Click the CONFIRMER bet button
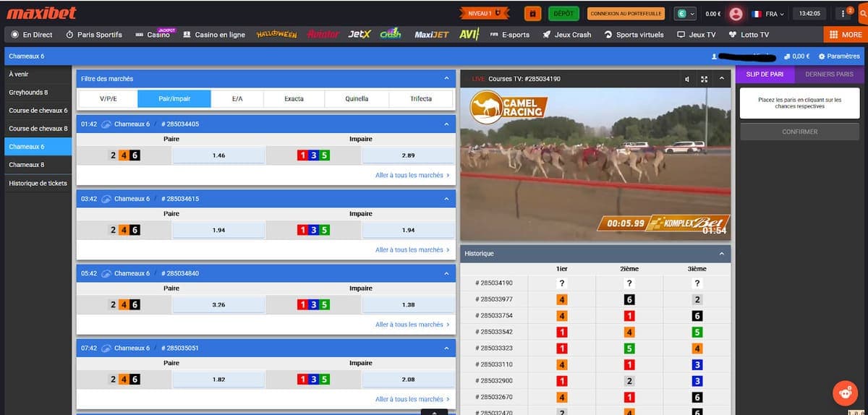This screenshot has width=868, height=415. click(x=799, y=132)
